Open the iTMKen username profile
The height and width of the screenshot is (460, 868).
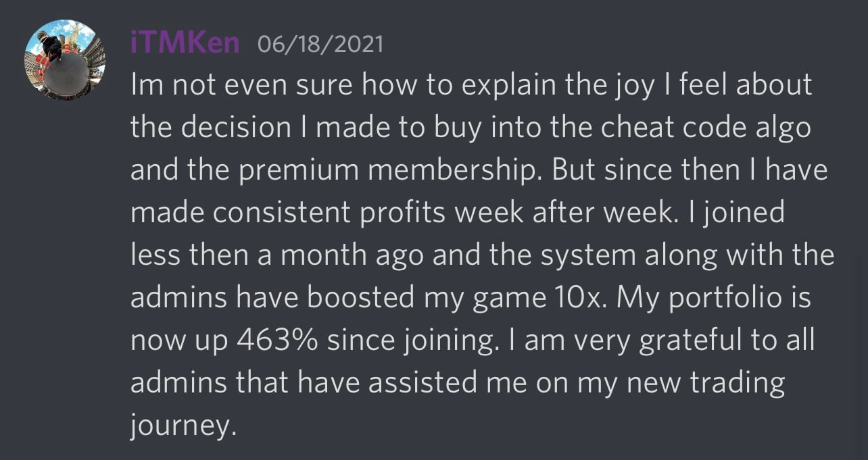point(185,44)
